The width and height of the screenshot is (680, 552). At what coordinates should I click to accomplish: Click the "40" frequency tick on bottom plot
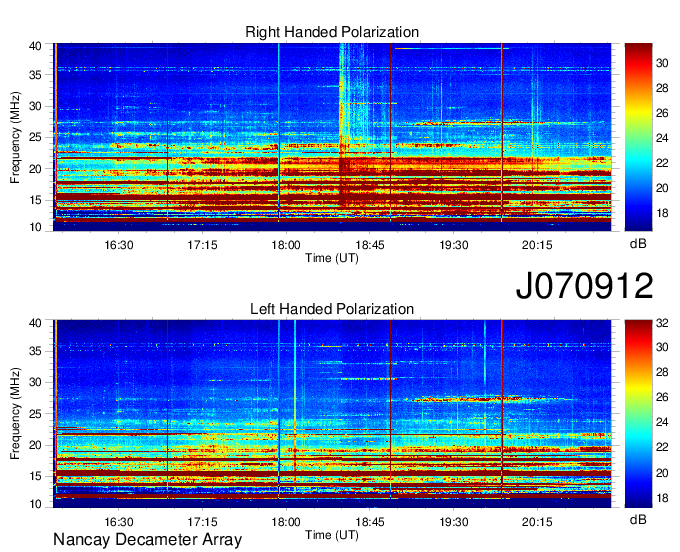pyautogui.click(x=35, y=323)
